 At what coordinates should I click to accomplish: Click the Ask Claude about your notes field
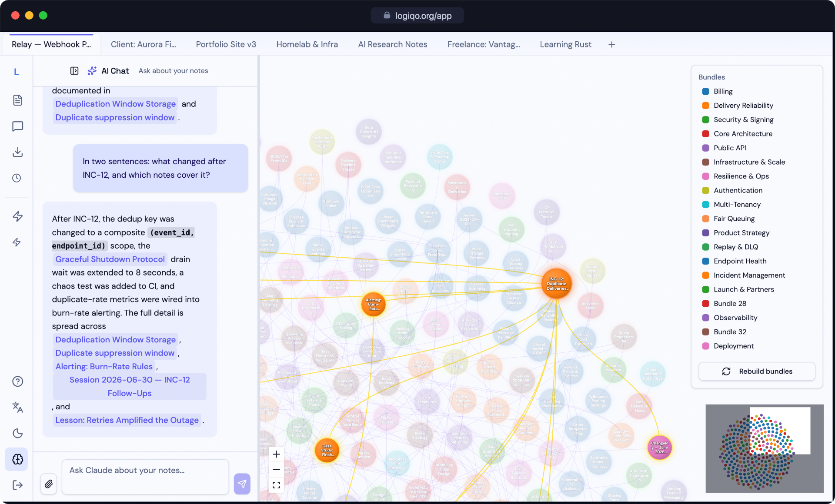145,477
